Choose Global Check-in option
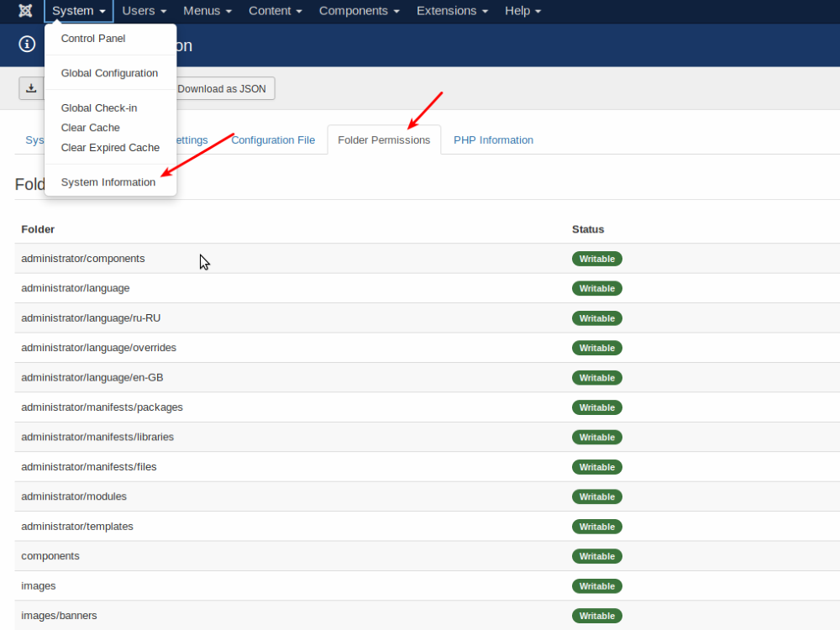Image resolution: width=840 pixels, height=630 pixels. tap(99, 108)
